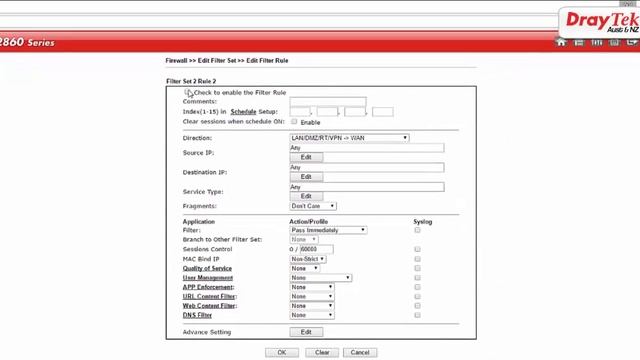Open the Quality of Service dropdown

tap(304, 269)
